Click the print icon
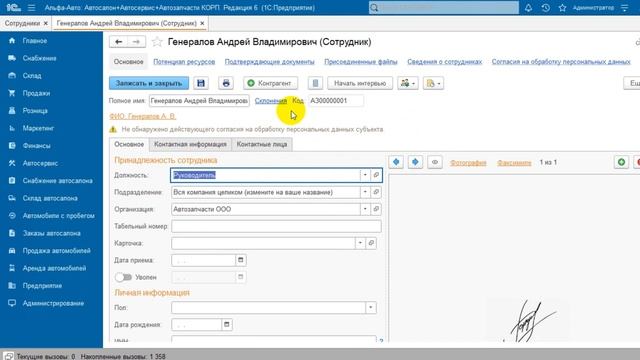 226,83
